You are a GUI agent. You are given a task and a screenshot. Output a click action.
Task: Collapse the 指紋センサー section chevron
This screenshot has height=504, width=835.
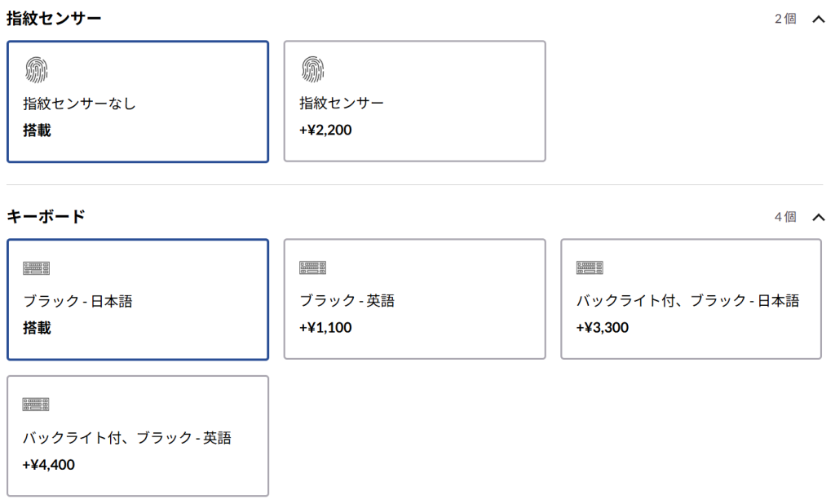click(818, 20)
